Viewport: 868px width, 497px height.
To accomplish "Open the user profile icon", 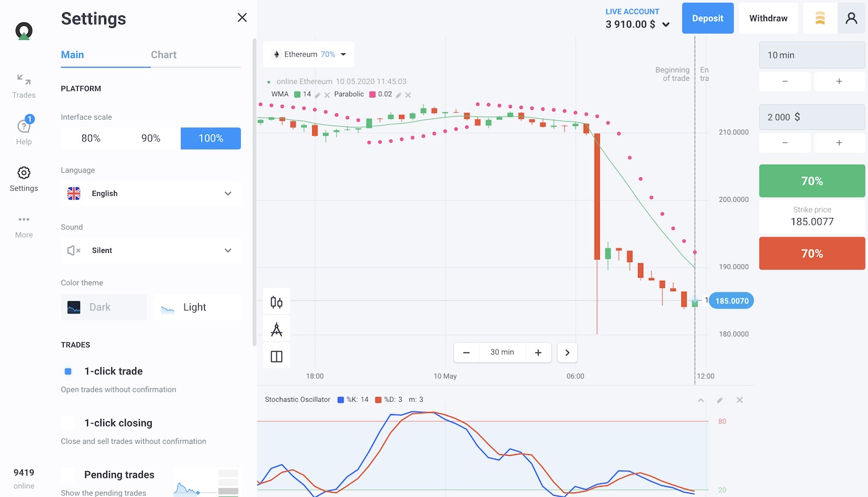I will 851,18.
